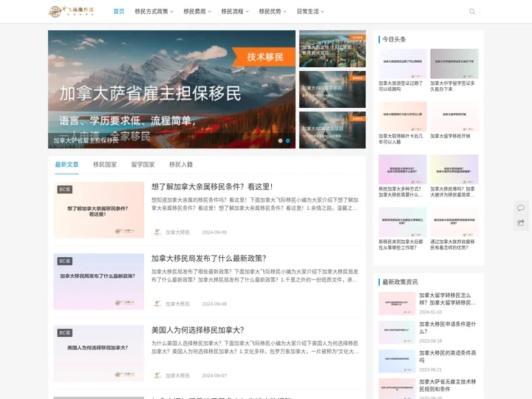
Task: Open headline 新移民来到加拿大后都在从事哪些工作呢?
Action: [x=400, y=245]
